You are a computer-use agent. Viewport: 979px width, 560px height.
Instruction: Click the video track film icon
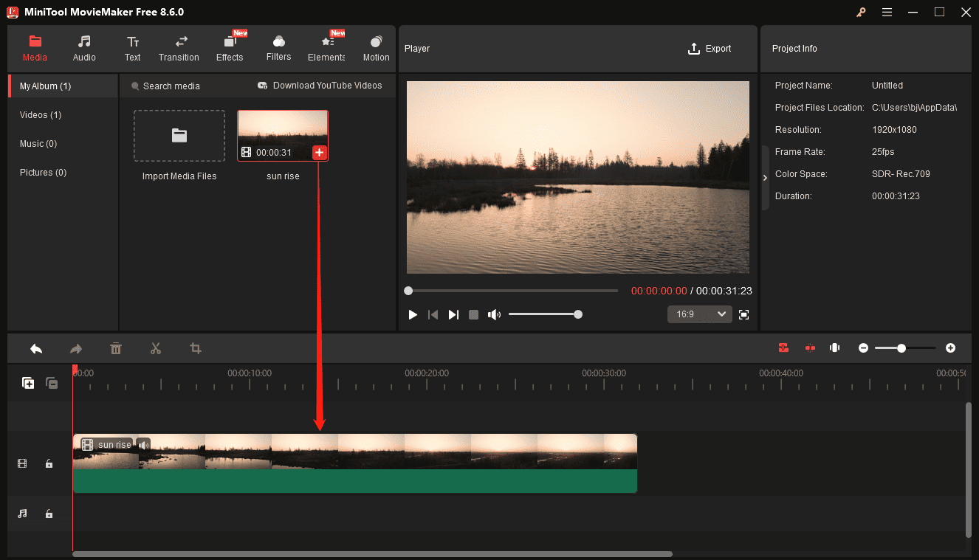[x=22, y=463]
